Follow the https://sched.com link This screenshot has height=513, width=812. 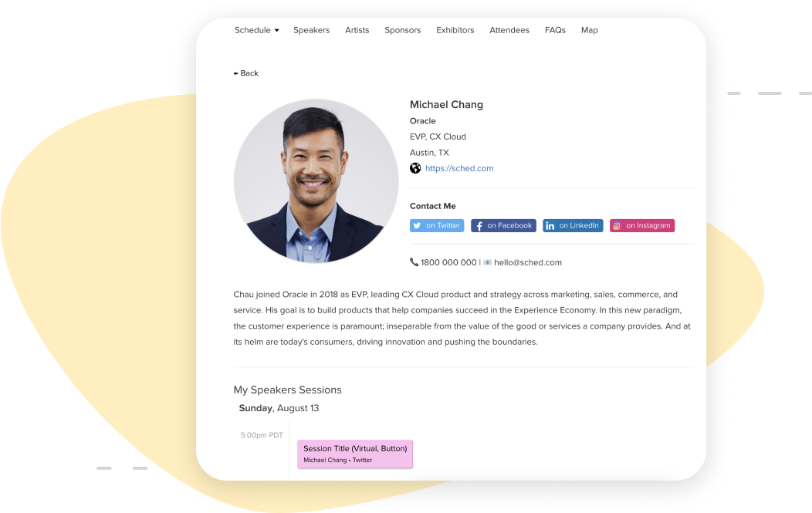click(458, 168)
